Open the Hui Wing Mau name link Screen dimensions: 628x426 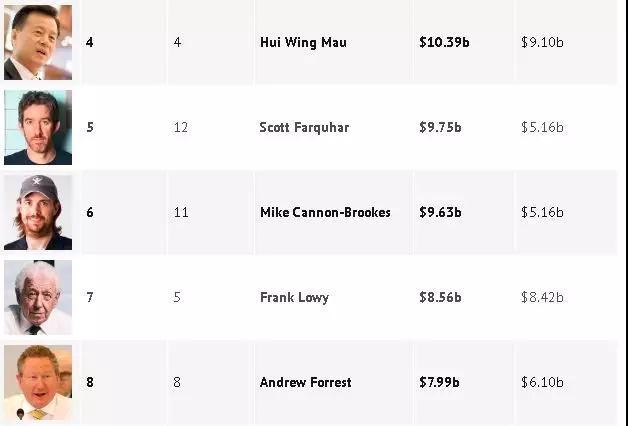point(303,43)
